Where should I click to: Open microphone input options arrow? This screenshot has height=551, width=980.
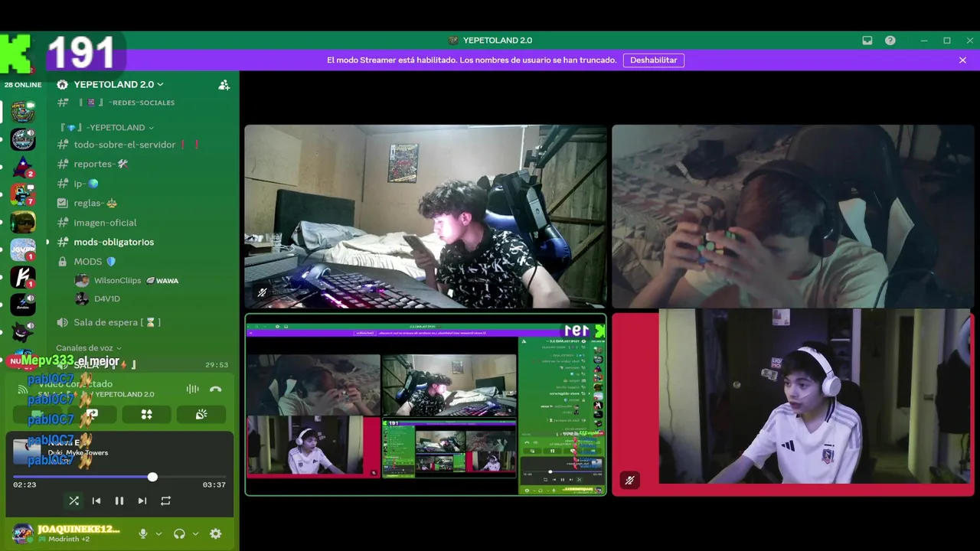pos(158,533)
